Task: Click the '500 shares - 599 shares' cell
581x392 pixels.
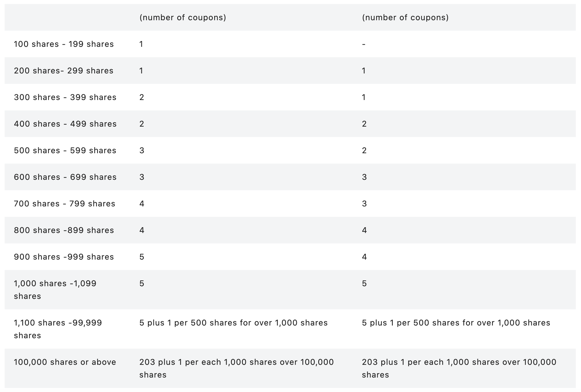Action: coord(65,151)
